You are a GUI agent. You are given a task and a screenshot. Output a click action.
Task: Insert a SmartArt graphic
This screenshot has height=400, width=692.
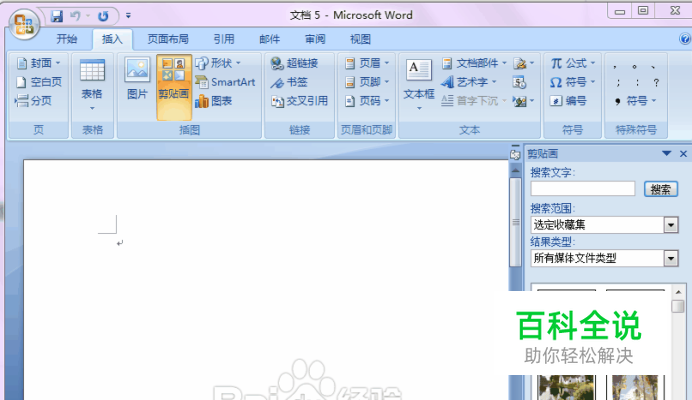[x=226, y=82]
